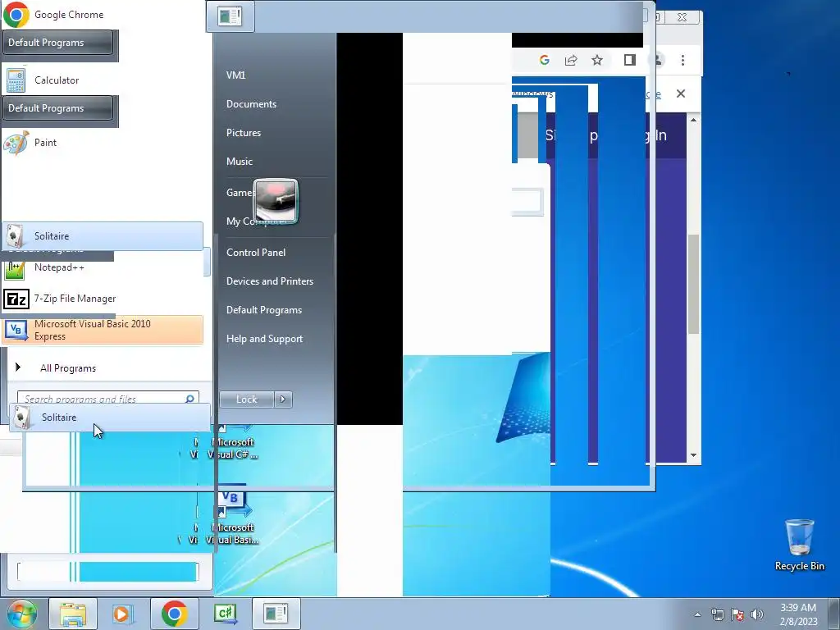Toggle Chrome's side panel icon
This screenshot has width=840, height=630.
tap(630, 60)
